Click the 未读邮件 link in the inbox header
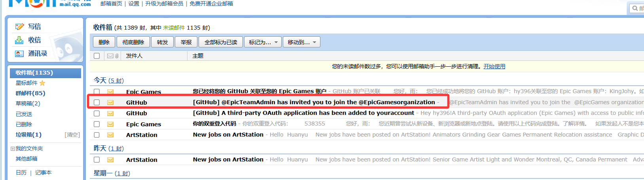Viewport: 644px width, 180px height. pyautogui.click(x=174, y=28)
